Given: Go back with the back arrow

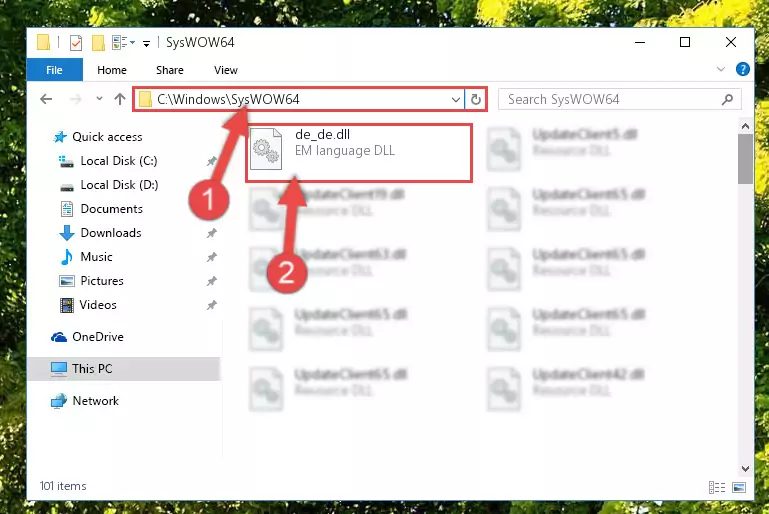Looking at the screenshot, I should click(46, 99).
